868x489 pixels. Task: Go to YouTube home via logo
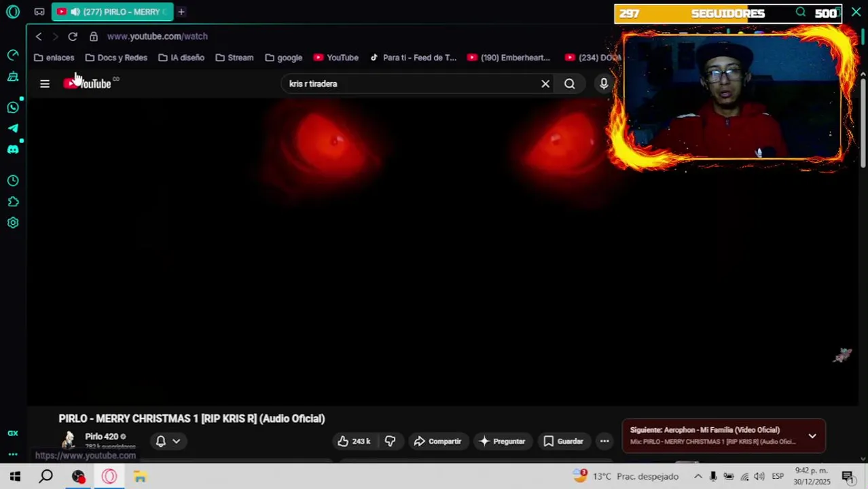click(x=88, y=84)
